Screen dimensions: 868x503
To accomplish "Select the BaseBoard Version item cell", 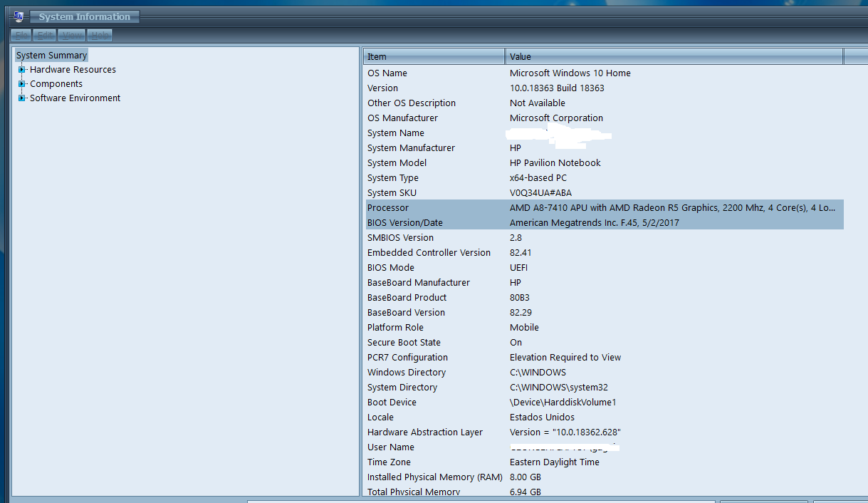I will pos(406,313).
